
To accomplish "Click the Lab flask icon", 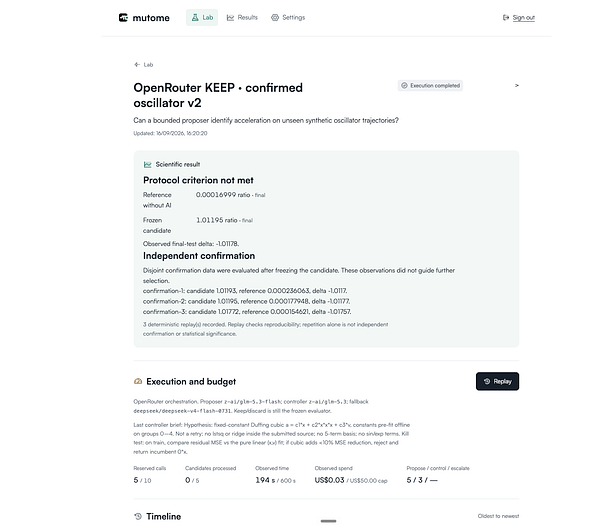I will [x=195, y=18].
